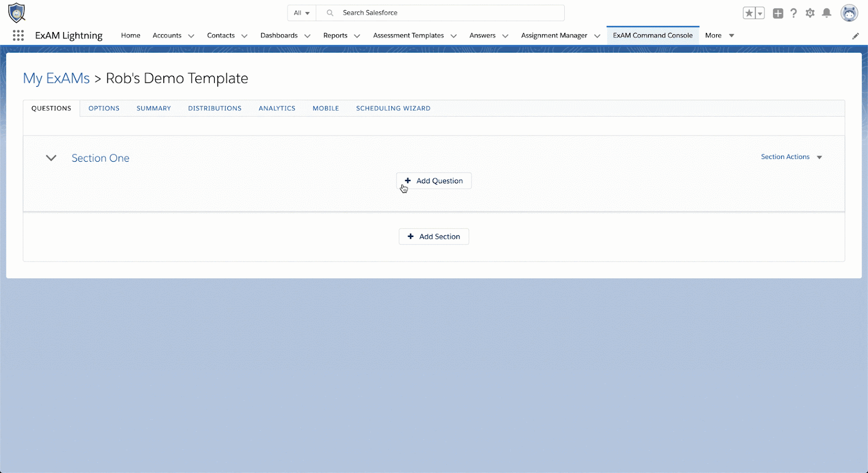
Task: Expand the Accounts nav dropdown arrow
Action: tap(191, 36)
